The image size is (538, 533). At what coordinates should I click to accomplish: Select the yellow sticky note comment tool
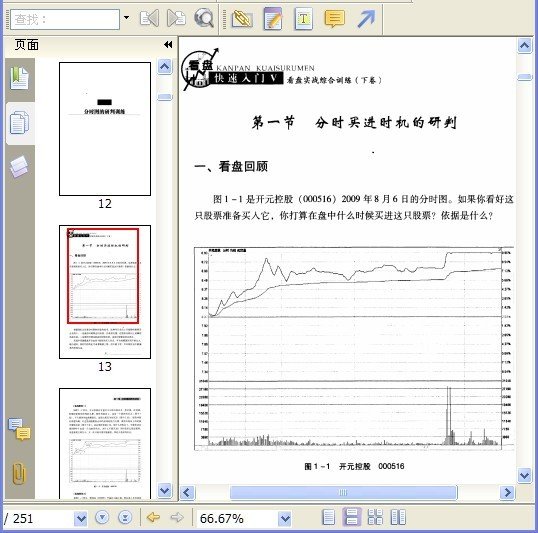coord(334,19)
